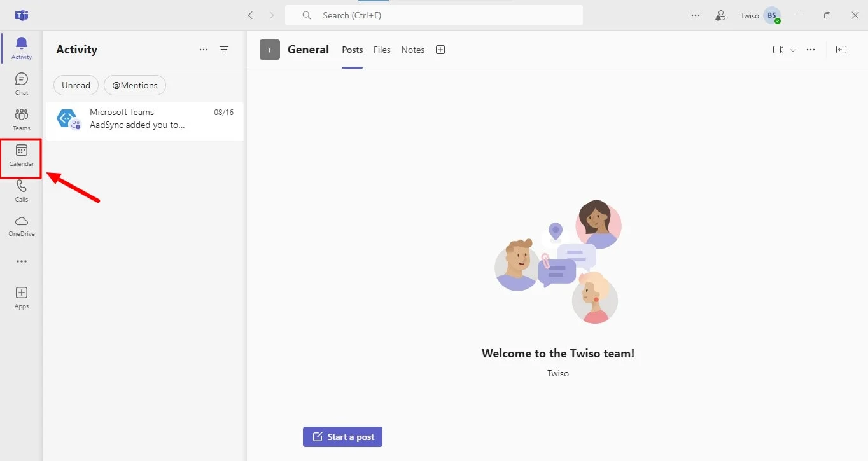
Task: Open the Calendar app
Action: [x=22, y=155]
